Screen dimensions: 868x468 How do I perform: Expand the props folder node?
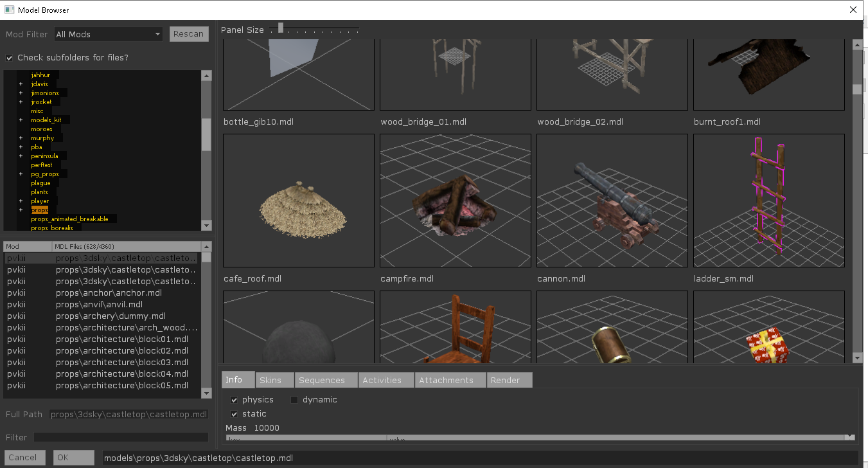pos(21,210)
